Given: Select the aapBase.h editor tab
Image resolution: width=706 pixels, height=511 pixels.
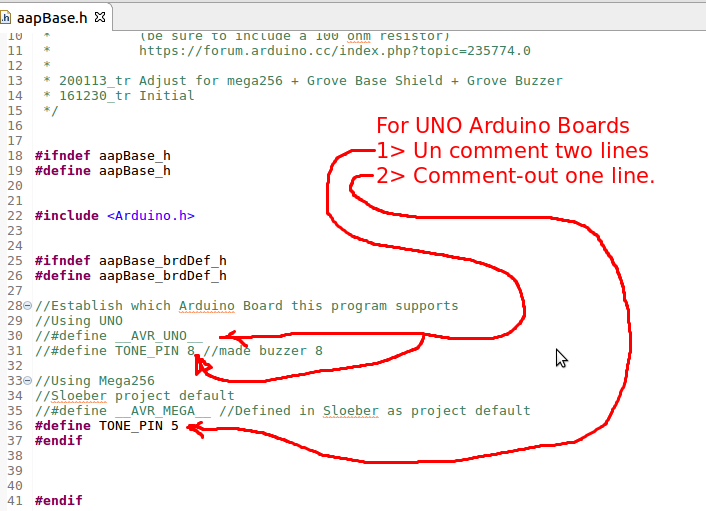Looking at the screenshot, I should pyautogui.click(x=52, y=17).
